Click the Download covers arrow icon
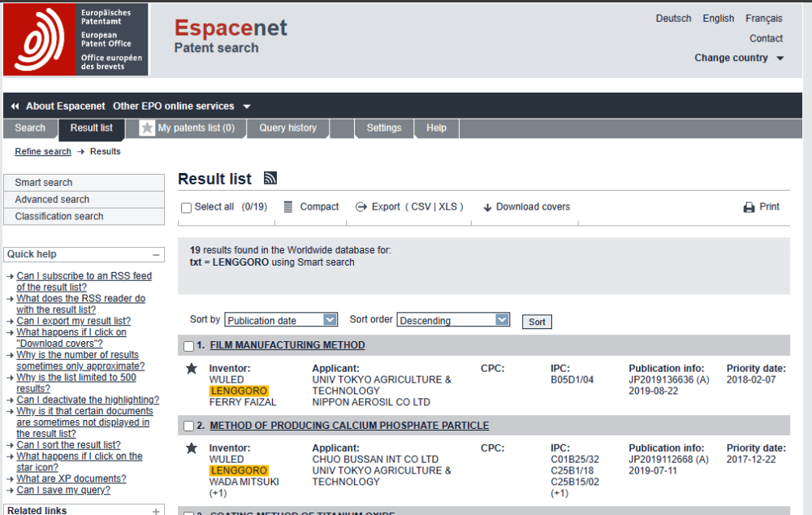Image resolution: width=812 pixels, height=515 pixels. point(488,207)
